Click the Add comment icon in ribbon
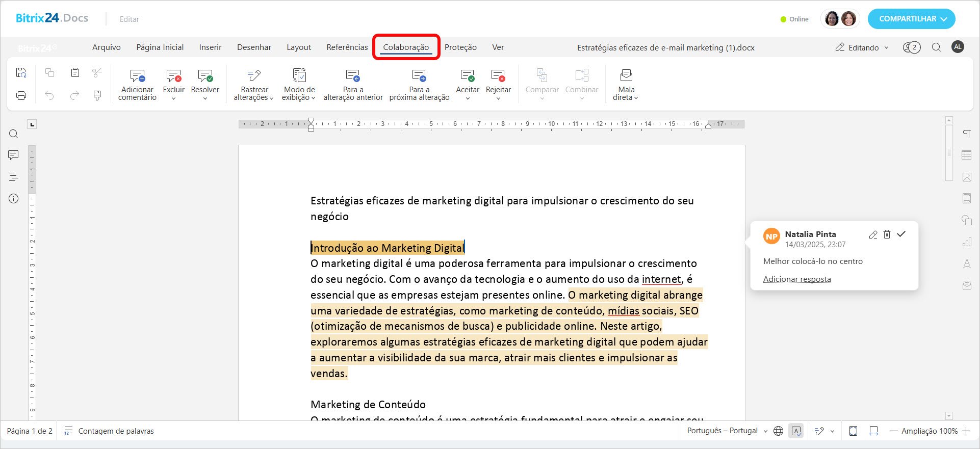980x449 pixels. click(137, 76)
